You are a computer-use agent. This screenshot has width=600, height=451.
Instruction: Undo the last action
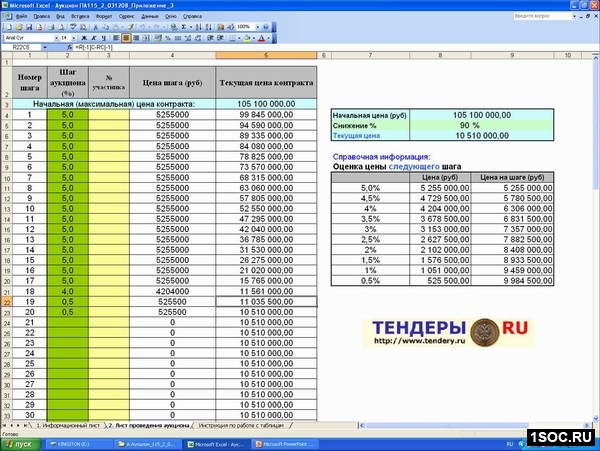point(142,27)
